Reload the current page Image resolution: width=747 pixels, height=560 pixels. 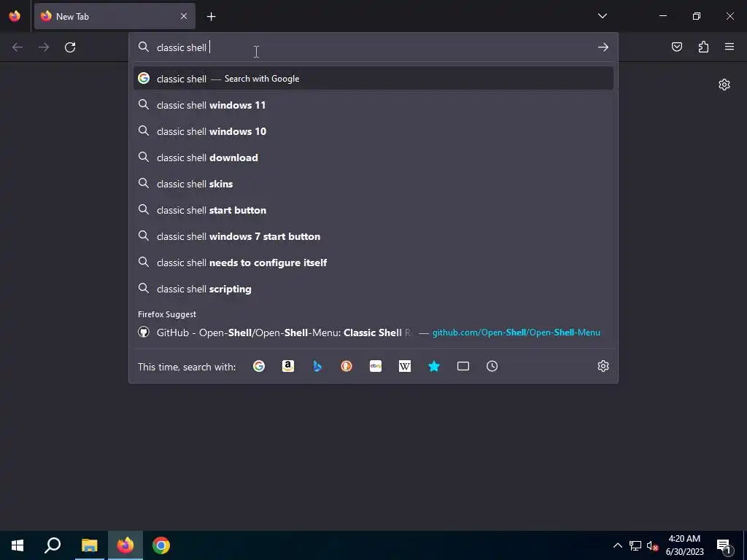click(70, 47)
